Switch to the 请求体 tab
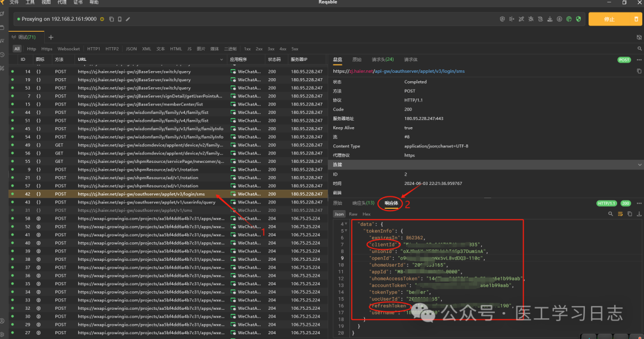The height and width of the screenshot is (339, 644). [411, 60]
